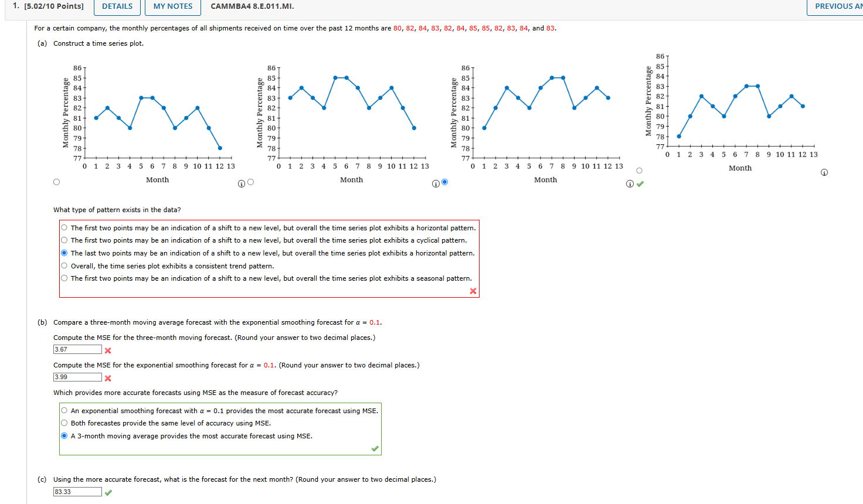The image size is (863, 504).
Task: Open info icon for third plot
Action: click(x=630, y=184)
